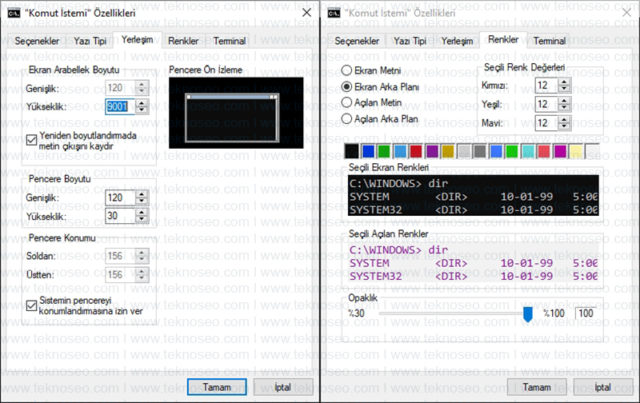This screenshot has height=403, width=640.
Task: Decrease the Mavi value with down arrow
Action: tap(564, 126)
